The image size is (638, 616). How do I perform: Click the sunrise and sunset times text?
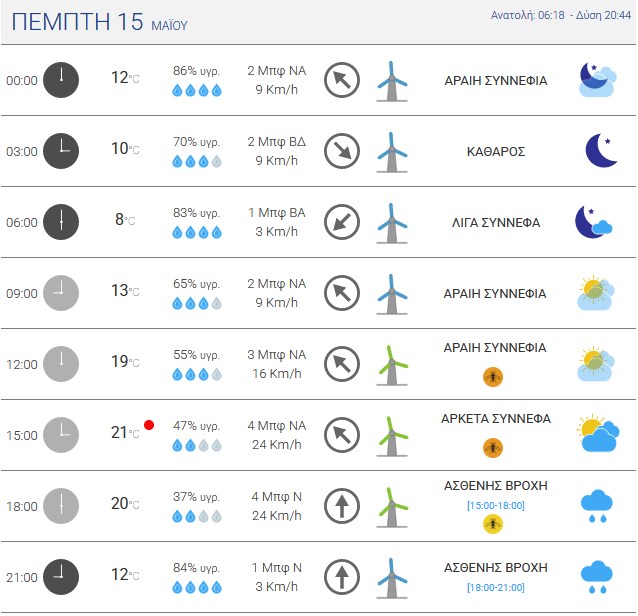561,15
